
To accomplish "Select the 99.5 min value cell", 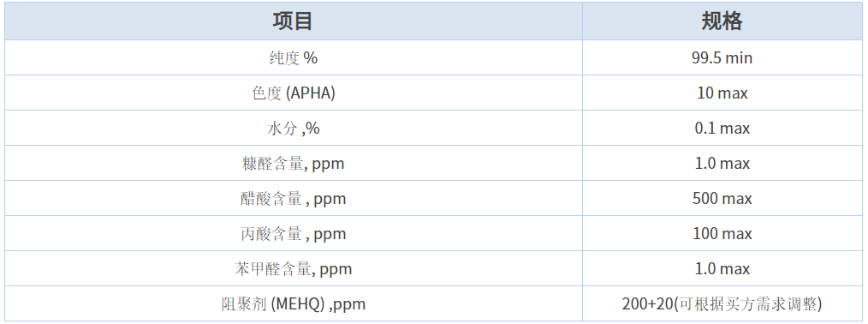I will (722, 57).
